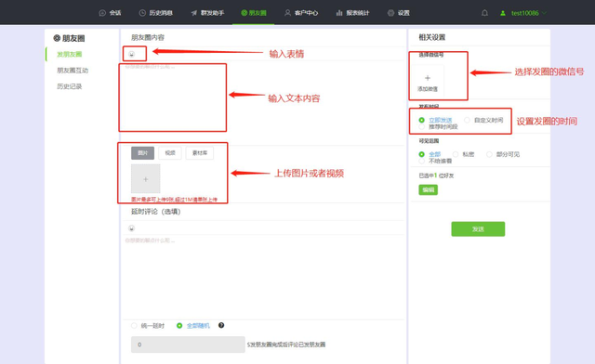Click the 朋友圈 icon in the sidebar header

(57, 38)
